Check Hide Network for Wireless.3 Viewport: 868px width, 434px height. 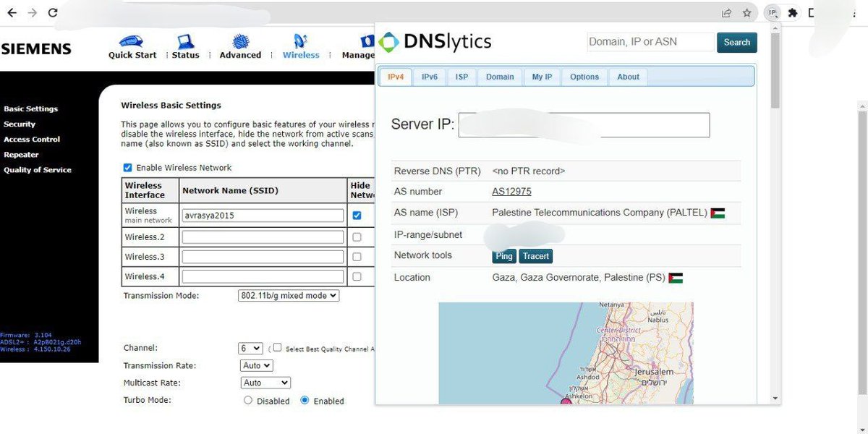tap(357, 257)
